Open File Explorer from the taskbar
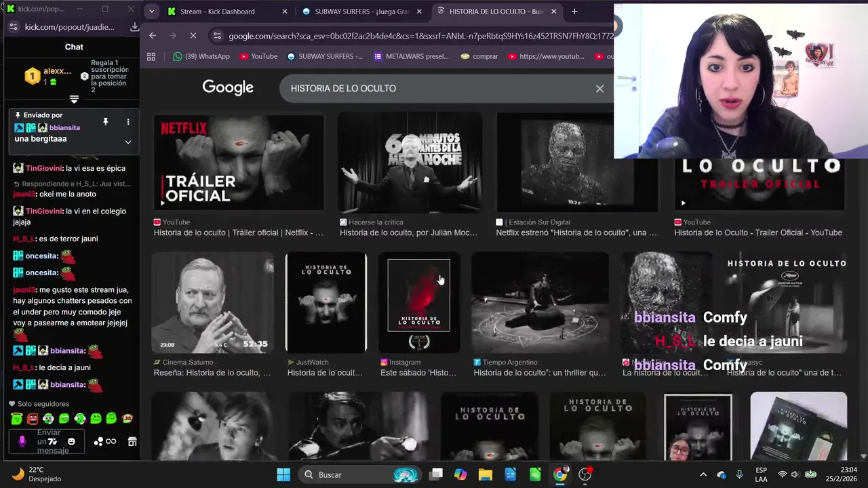 (x=486, y=474)
